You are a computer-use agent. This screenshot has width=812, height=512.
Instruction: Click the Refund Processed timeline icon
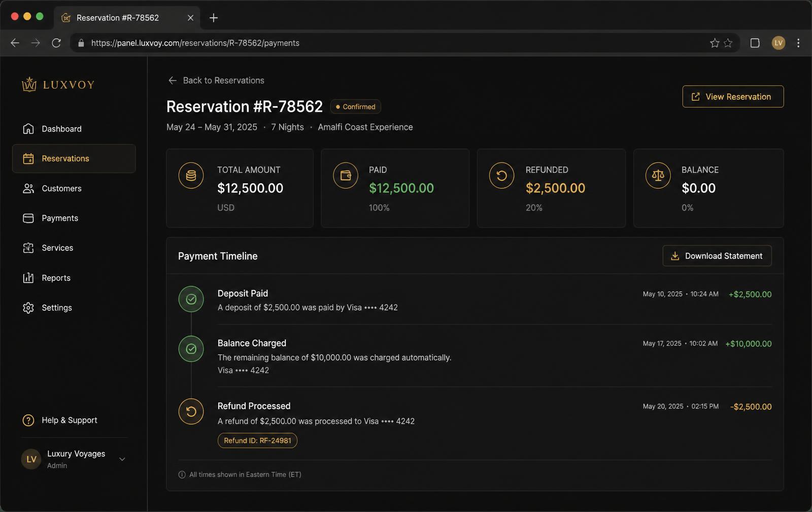point(191,411)
